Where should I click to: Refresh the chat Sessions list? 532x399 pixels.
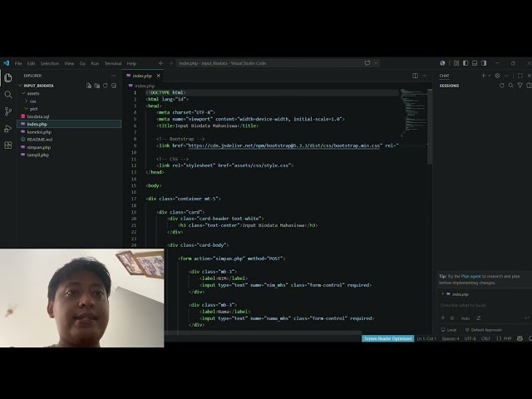[502, 86]
